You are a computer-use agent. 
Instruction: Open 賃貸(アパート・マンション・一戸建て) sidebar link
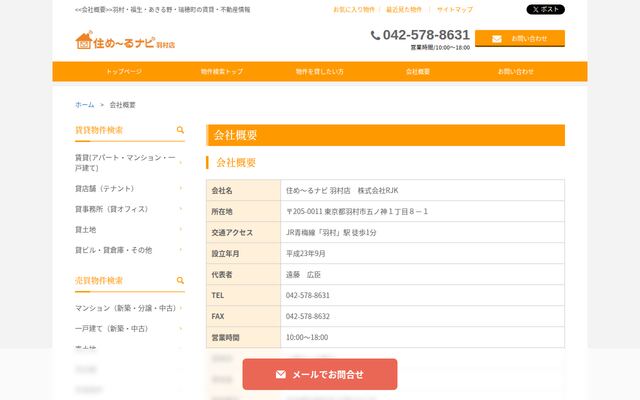point(125,162)
